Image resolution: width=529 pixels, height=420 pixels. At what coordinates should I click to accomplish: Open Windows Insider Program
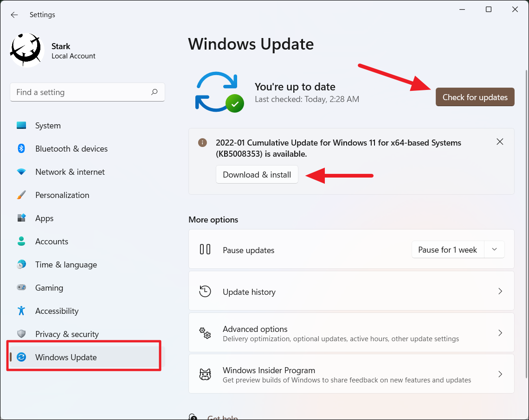351,374
